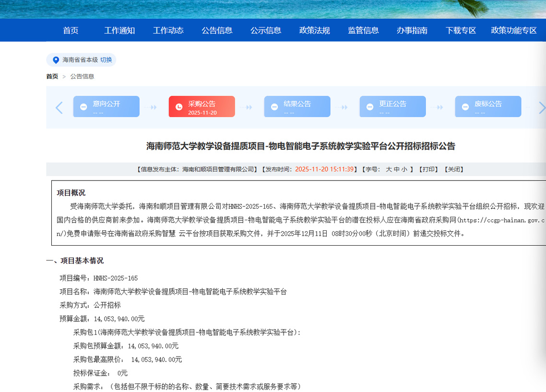Click the location pin icon
This screenshot has height=392, width=546.
(x=56, y=60)
